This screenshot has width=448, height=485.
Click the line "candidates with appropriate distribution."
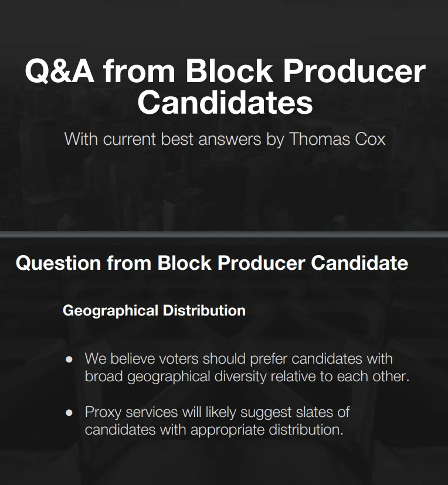point(214,430)
